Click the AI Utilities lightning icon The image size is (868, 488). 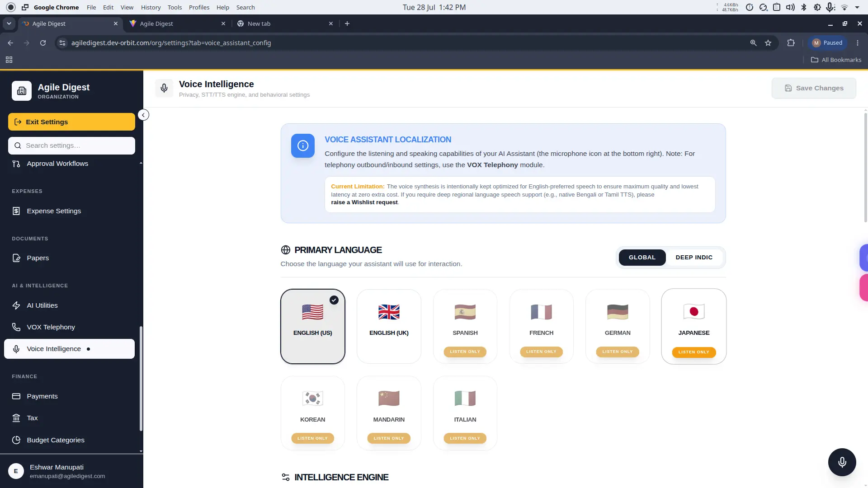[16, 305]
